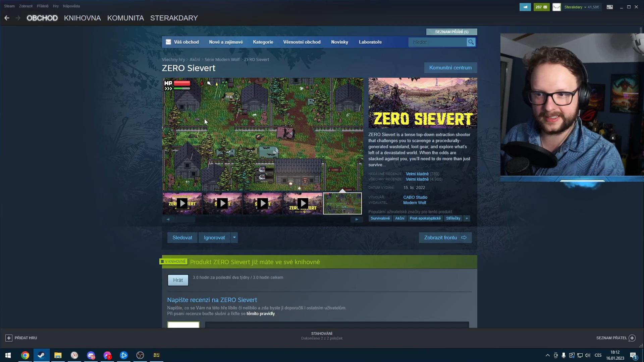This screenshot has height=362, width=644.
Task: Select the Akční tag
Action: (x=399, y=219)
